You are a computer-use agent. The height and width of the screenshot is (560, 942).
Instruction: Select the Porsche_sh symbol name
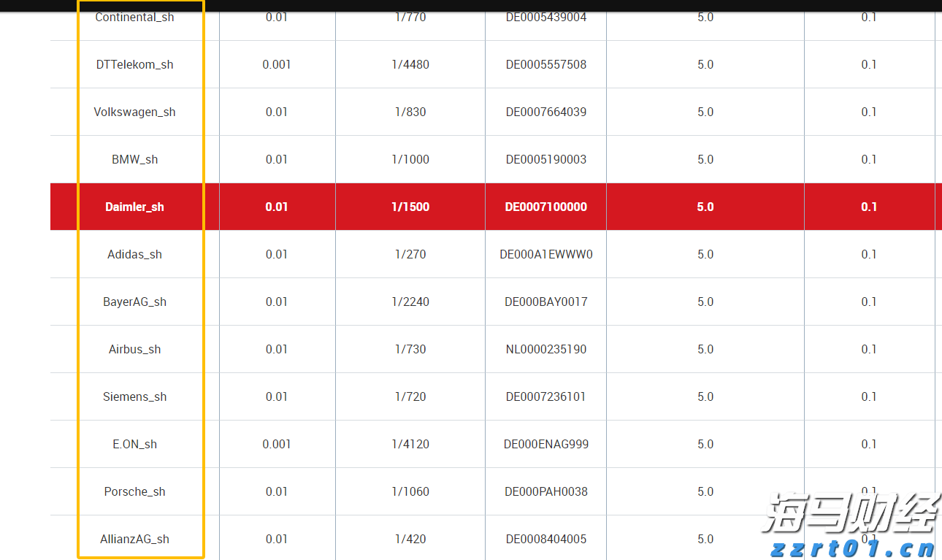click(x=134, y=491)
